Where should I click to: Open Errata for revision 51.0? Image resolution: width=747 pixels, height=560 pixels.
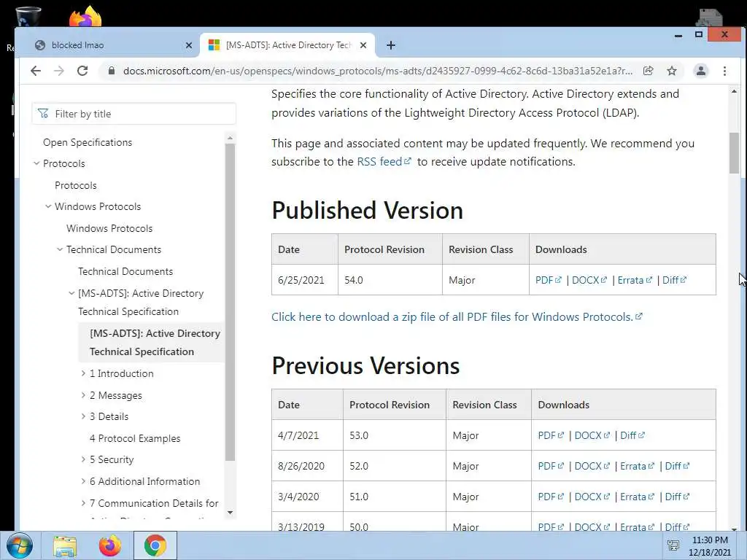click(637, 497)
